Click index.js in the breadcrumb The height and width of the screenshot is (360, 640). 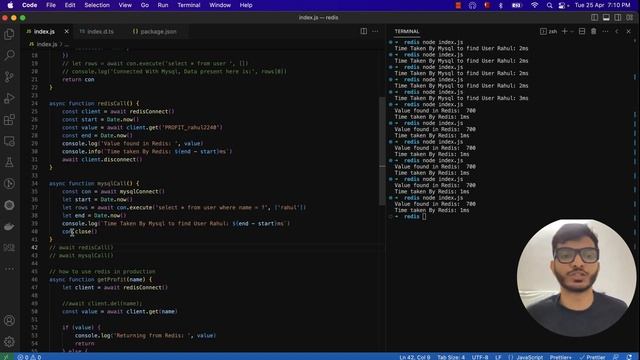coord(46,44)
